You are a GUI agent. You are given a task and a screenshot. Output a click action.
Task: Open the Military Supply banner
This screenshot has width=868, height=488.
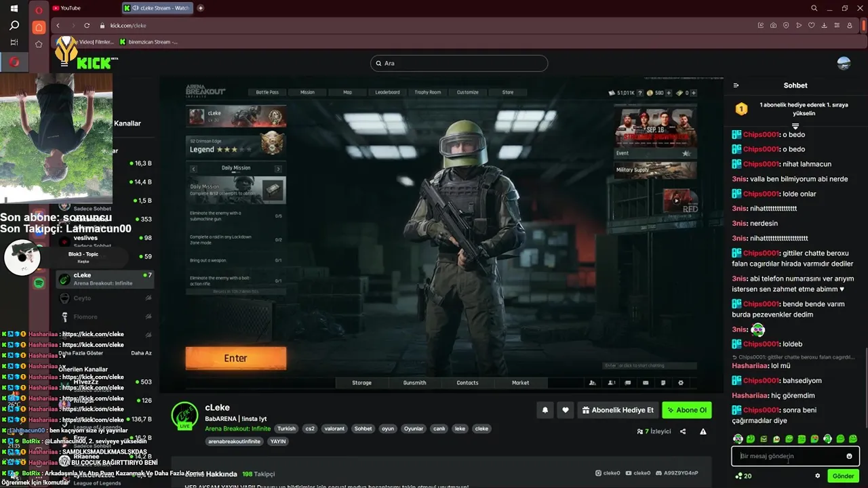coord(655,169)
